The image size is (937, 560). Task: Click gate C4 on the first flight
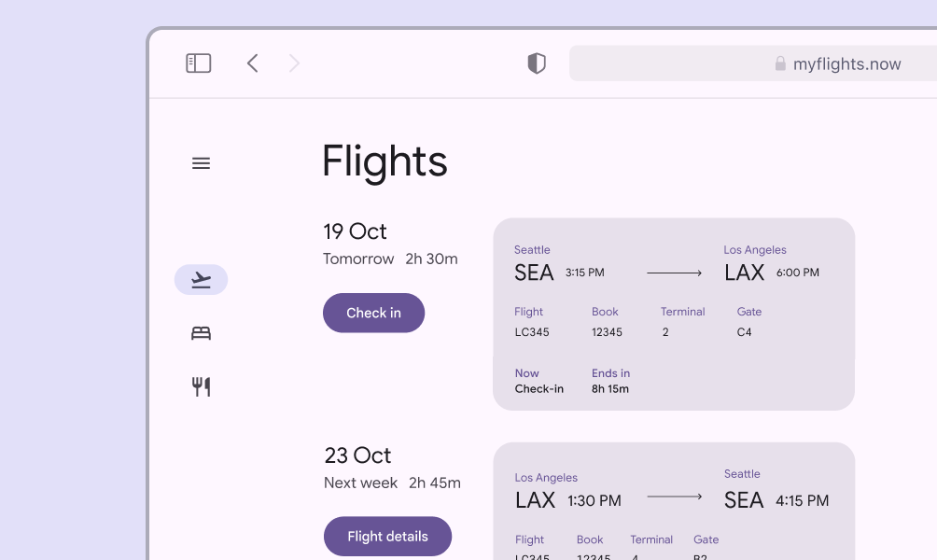click(744, 332)
